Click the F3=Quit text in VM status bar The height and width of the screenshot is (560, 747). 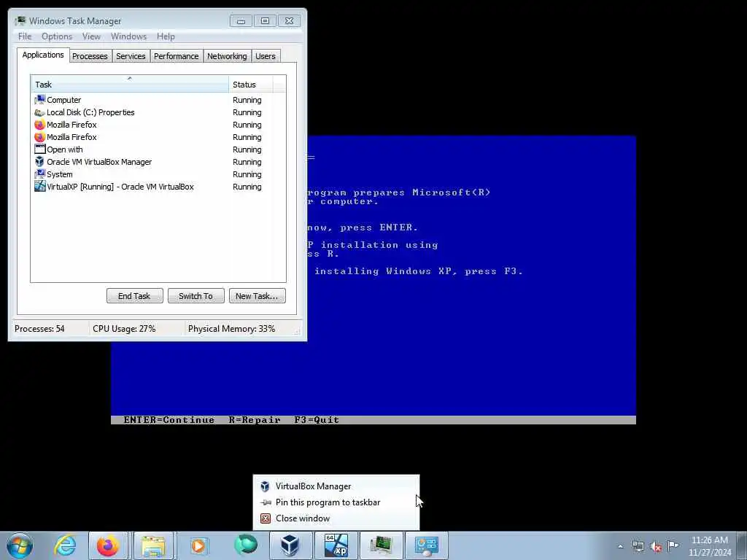pyautogui.click(x=317, y=420)
